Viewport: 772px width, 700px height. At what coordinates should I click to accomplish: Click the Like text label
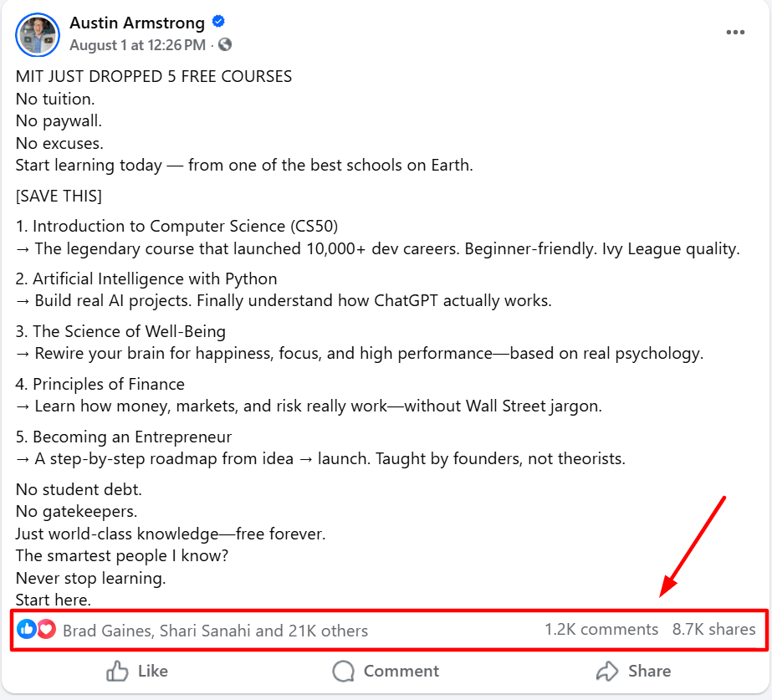[152, 671]
